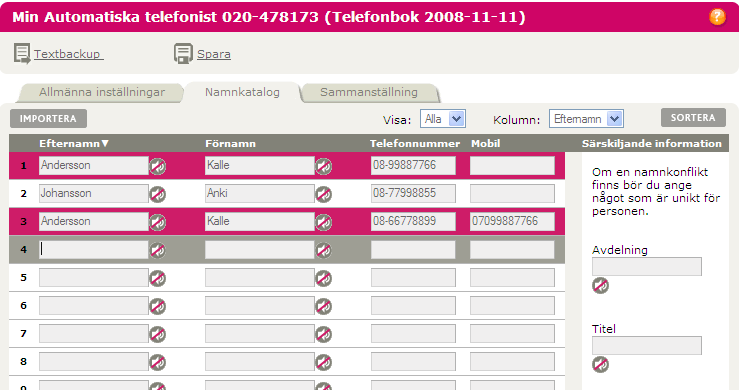Switch to Sammanställning tab
Screen dimensions: 739x390
coord(369,92)
